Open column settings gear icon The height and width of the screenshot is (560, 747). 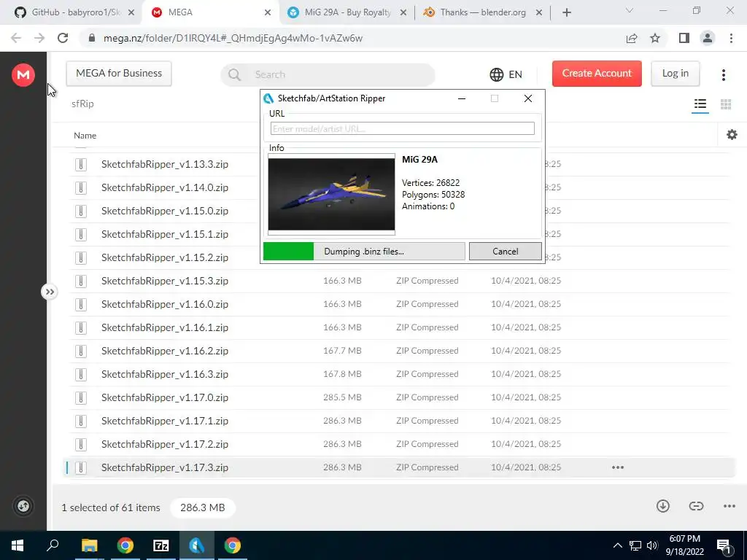point(732,135)
